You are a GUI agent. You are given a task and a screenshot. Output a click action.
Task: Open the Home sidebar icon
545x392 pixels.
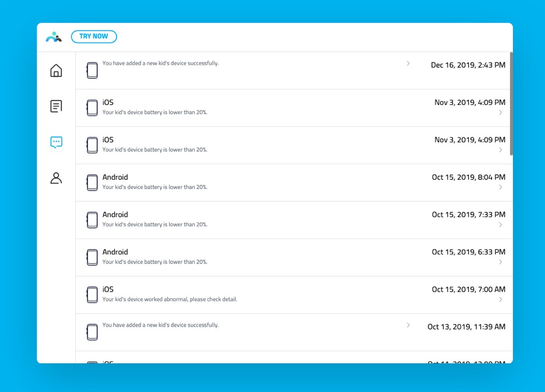(x=56, y=71)
